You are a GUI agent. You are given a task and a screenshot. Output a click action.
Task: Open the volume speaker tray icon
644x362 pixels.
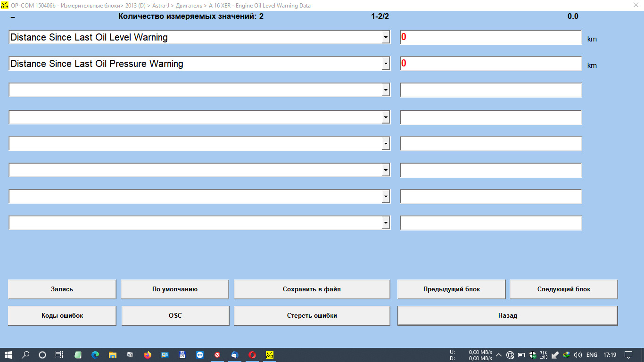click(578, 355)
